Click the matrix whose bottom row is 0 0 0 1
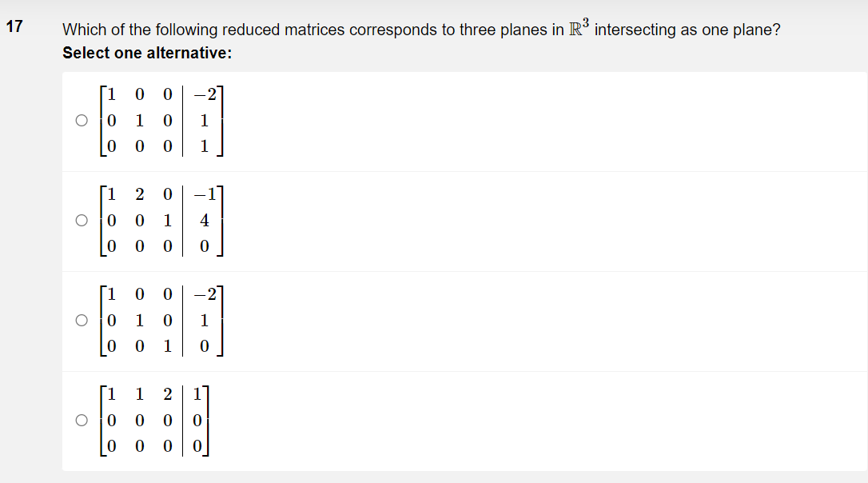This screenshot has height=483, width=868. point(161,120)
